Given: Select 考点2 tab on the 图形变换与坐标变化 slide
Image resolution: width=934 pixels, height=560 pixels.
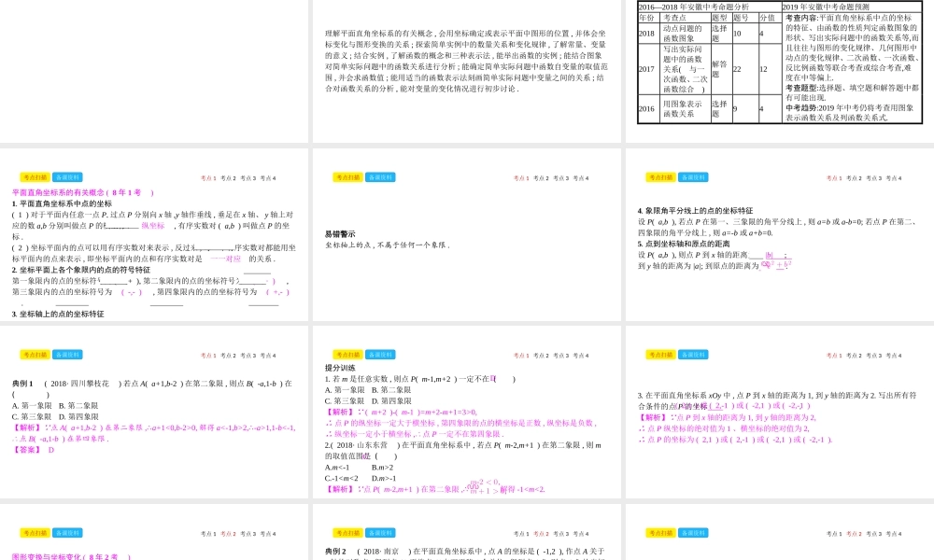Looking at the screenshot, I should [x=228, y=534].
